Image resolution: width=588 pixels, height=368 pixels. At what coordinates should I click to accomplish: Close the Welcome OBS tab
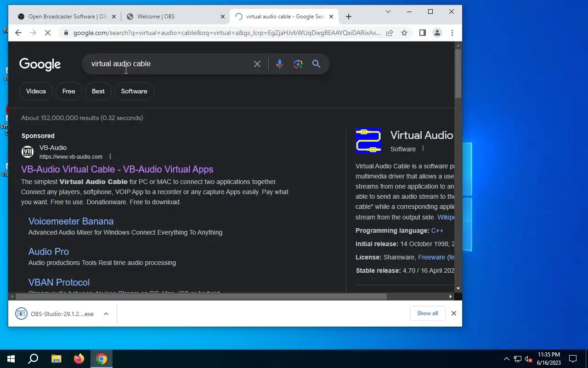pos(223,17)
